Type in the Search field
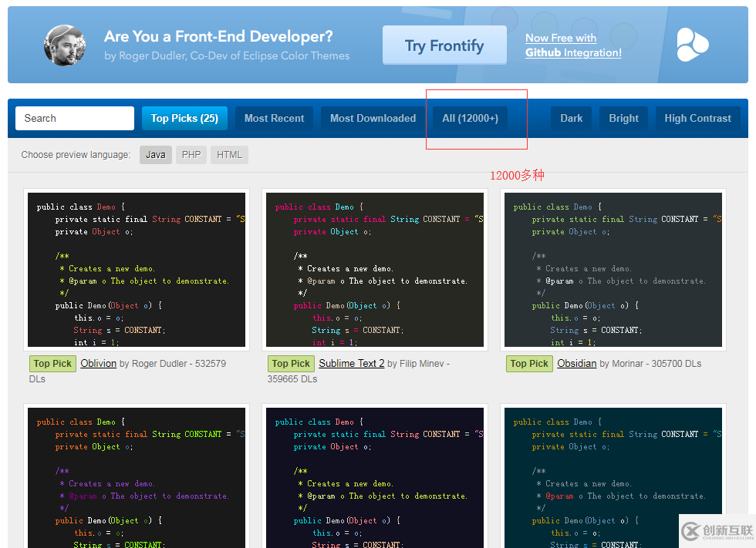The image size is (756, 548). [x=75, y=119]
